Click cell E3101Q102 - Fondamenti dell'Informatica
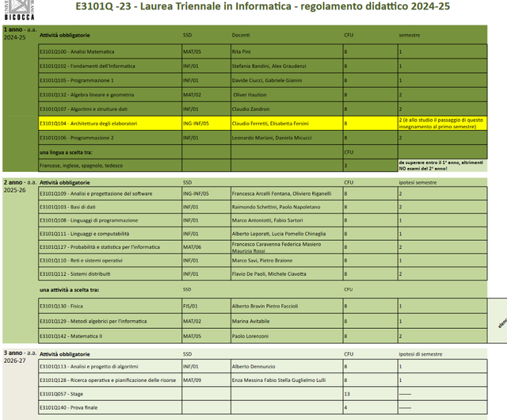The width and height of the screenshot is (507, 420). [110, 66]
